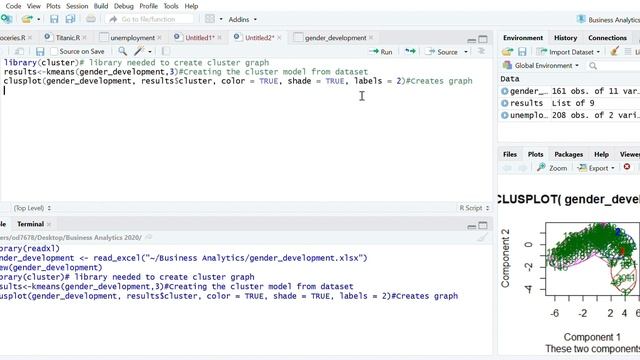
Task: Click the show in new window icon
Action: pyautogui.click(x=19, y=51)
